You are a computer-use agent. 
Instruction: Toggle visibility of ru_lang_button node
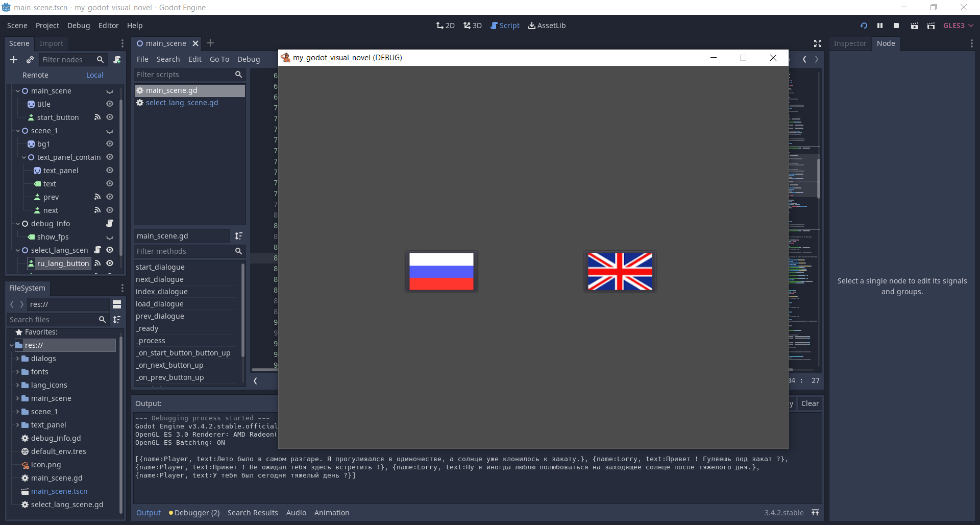(109, 264)
